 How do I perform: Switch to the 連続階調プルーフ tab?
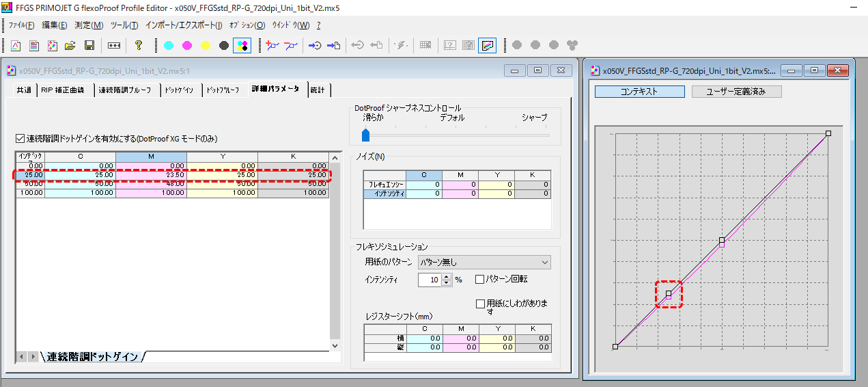127,90
